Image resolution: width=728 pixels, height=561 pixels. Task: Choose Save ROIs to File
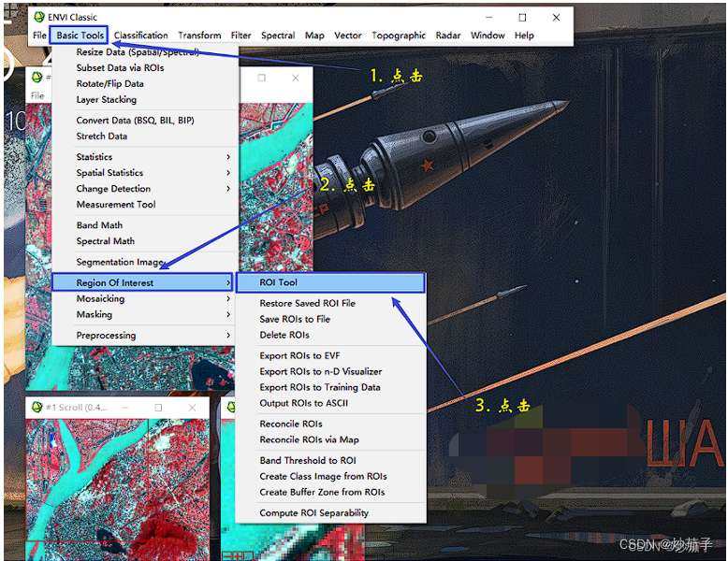(330, 319)
